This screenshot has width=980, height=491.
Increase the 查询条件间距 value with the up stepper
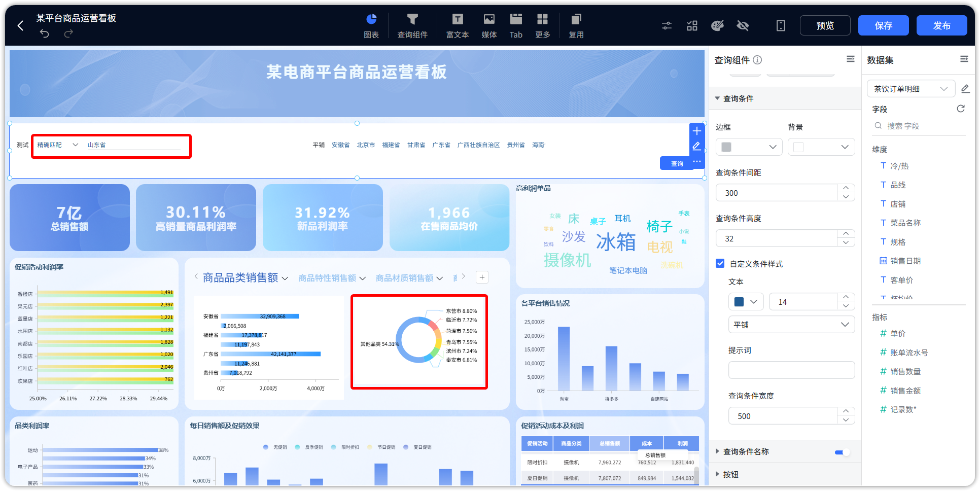coord(846,188)
